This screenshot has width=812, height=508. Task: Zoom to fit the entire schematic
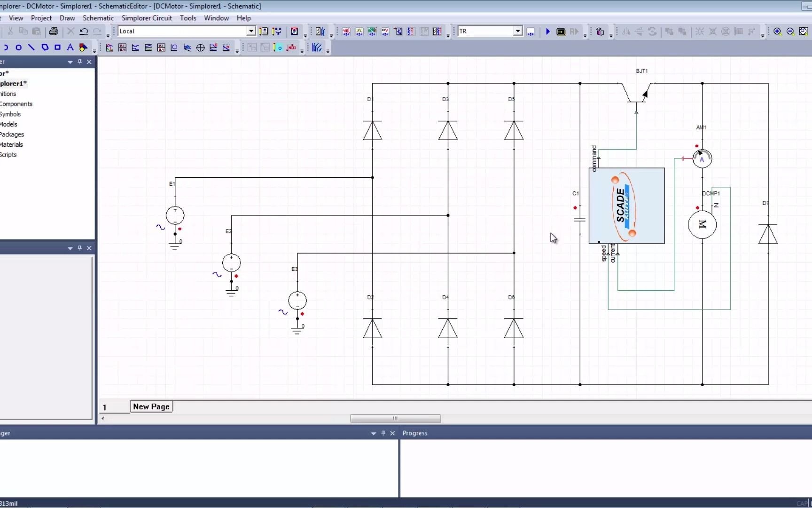(804, 31)
